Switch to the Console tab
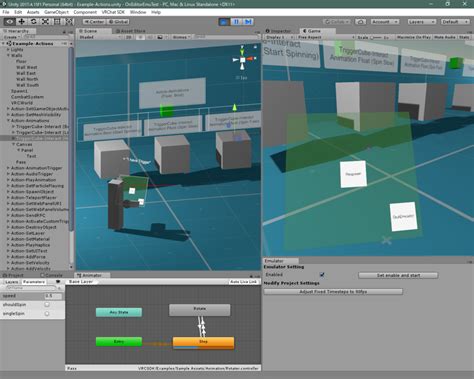This screenshot has width=474, height=379. (x=51, y=275)
